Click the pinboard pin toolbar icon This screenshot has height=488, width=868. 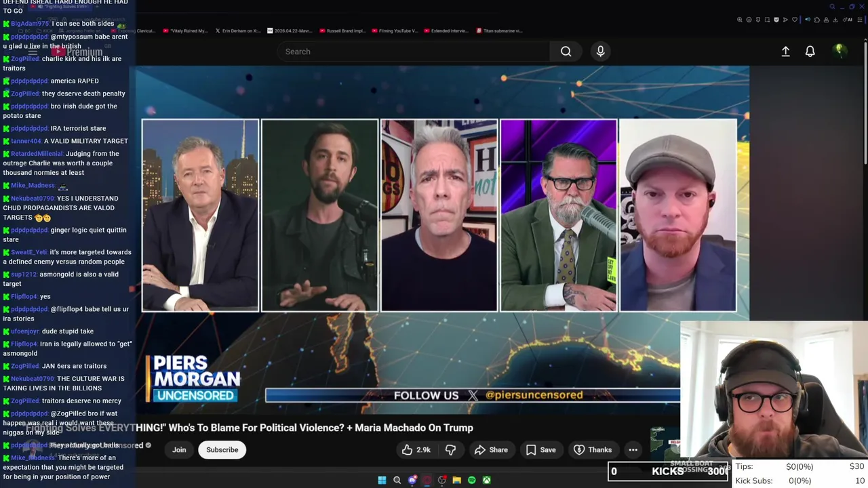pos(758,20)
